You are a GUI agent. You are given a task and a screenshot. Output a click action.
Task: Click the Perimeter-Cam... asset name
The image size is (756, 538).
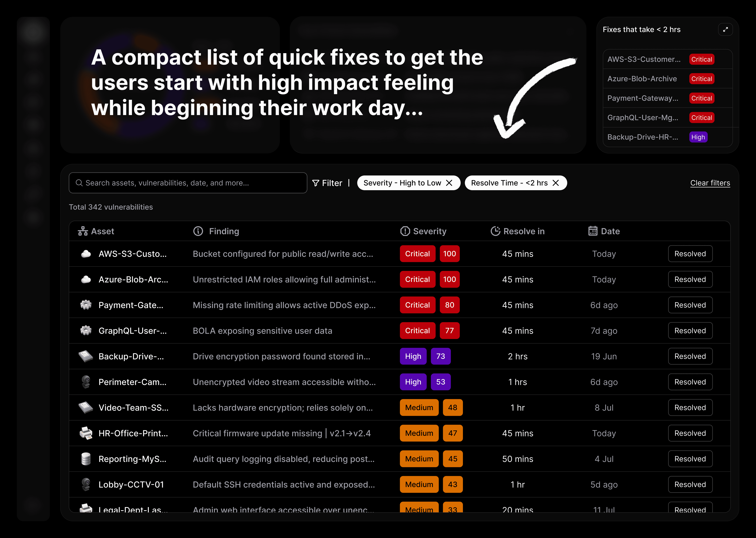[132, 382]
